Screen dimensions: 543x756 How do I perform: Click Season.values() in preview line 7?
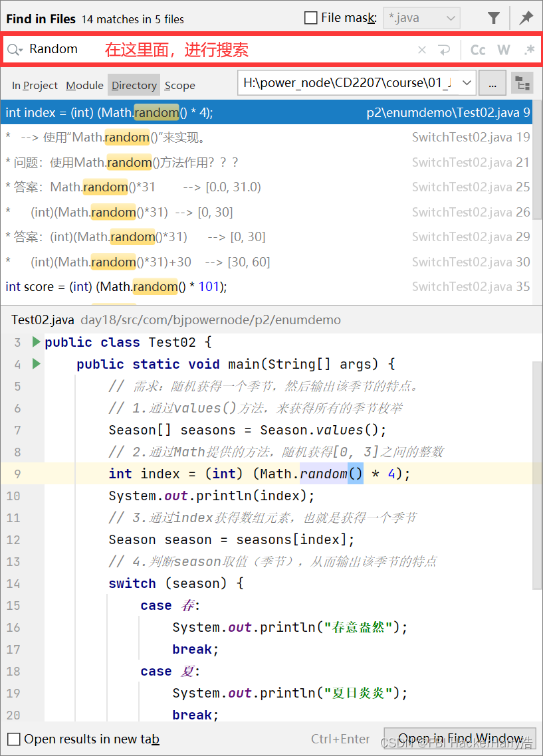point(323,430)
